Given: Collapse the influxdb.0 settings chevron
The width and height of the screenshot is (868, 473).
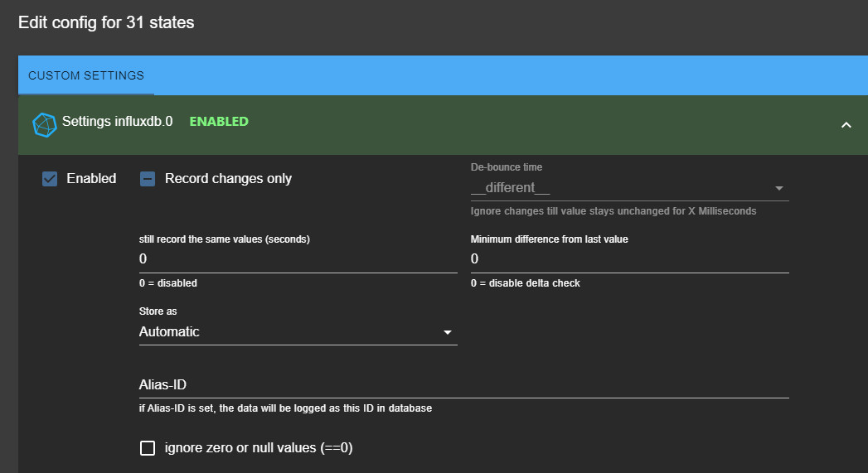Looking at the screenshot, I should click(846, 125).
